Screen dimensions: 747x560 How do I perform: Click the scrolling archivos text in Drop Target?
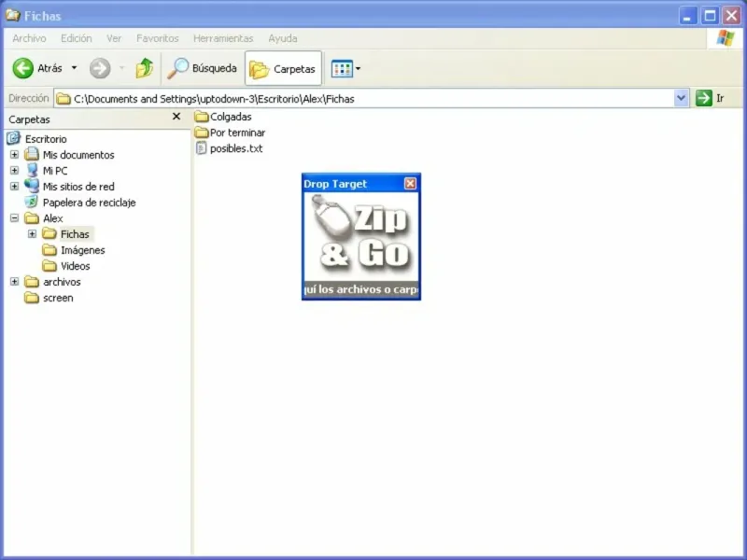361,289
